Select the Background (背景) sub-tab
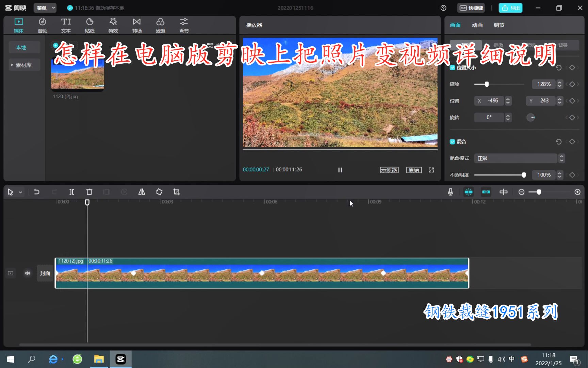588x368 pixels. tap(562, 45)
